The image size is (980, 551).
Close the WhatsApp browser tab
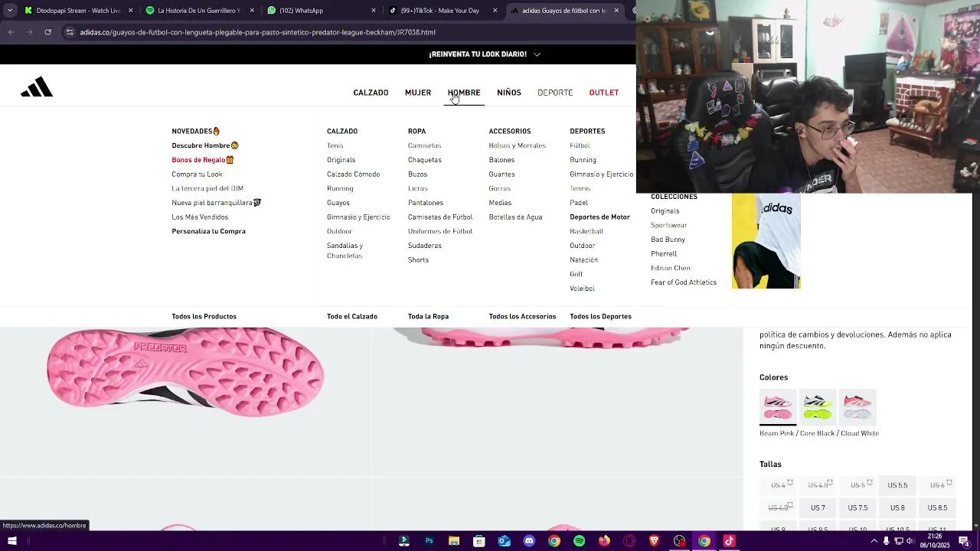(x=374, y=11)
